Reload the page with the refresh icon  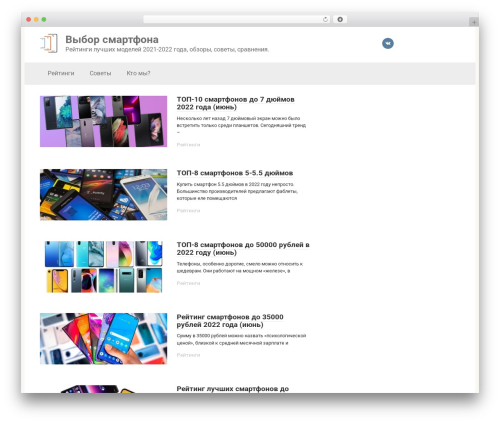(325, 20)
